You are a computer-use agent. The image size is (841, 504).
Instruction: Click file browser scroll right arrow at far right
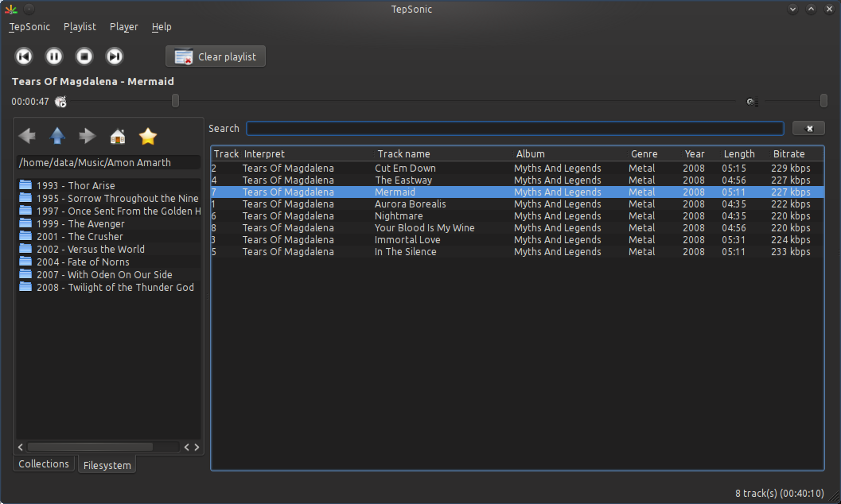coord(197,447)
